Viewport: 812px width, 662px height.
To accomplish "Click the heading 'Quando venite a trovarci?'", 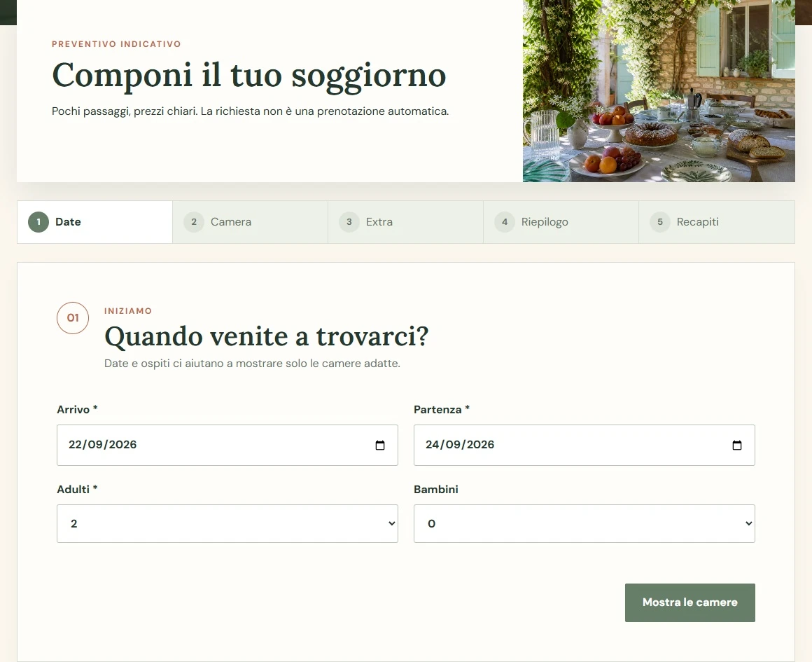I will click(x=267, y=336).
